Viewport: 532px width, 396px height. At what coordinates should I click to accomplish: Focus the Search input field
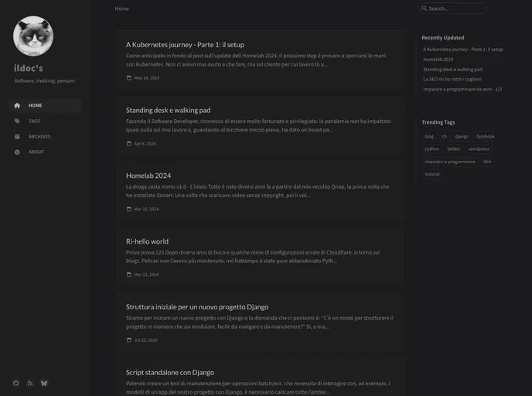(x=458, y=9)
